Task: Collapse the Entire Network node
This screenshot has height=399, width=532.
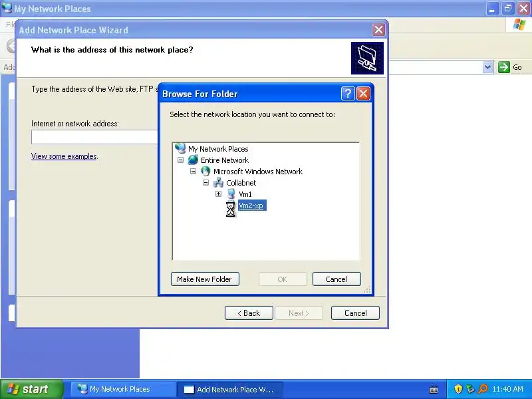Action: 180,160
